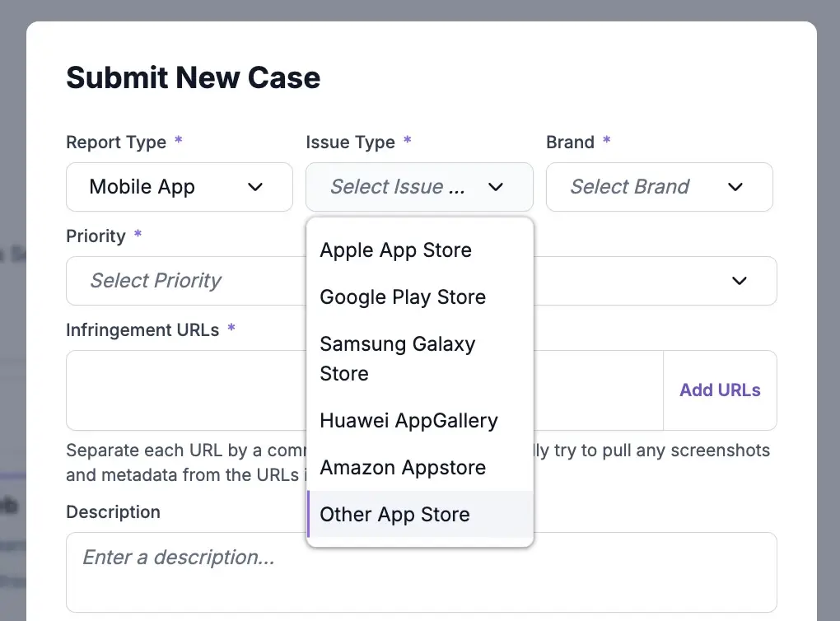840x621 pixels.
Task: Click the Submit New Case heading
Action: click(194, 77)
